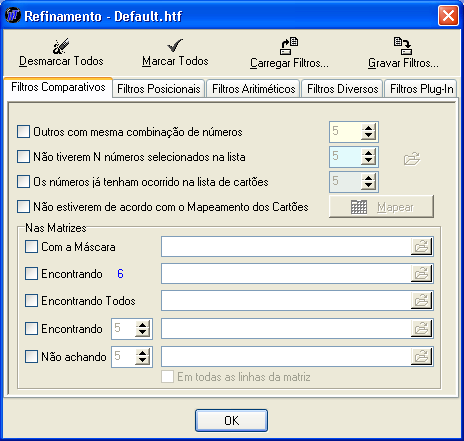The image size is (464, 441).
Task: Click the Mapear button label
Action: 395,207
